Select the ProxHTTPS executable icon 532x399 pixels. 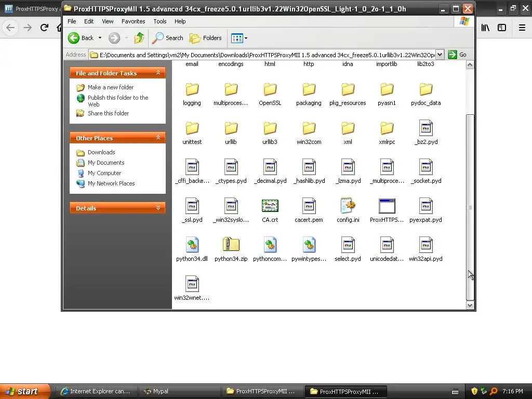387,206
